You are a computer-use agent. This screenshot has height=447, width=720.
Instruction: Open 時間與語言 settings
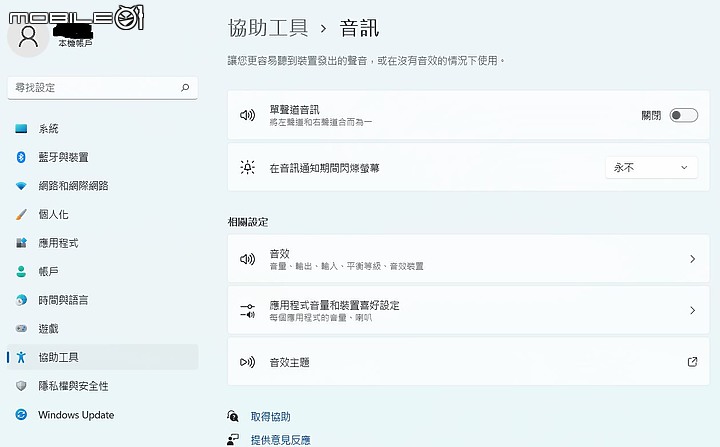(x=102, y=300)
